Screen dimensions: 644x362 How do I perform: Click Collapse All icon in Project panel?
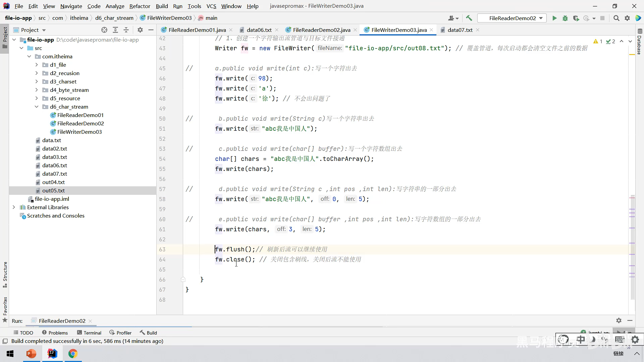tap(126, 30)
